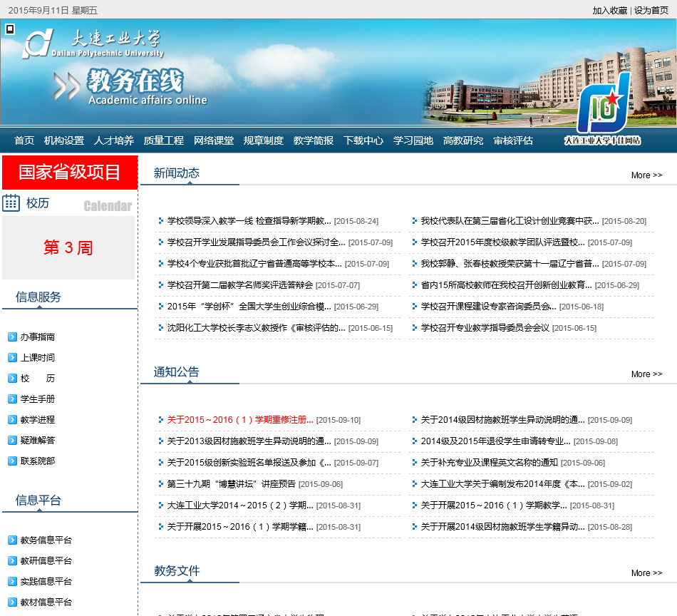Open news 学校召开学业发展指导委员会工作会议
The height and width of the screenshot is (616, 677).
(x=256, y=242)
